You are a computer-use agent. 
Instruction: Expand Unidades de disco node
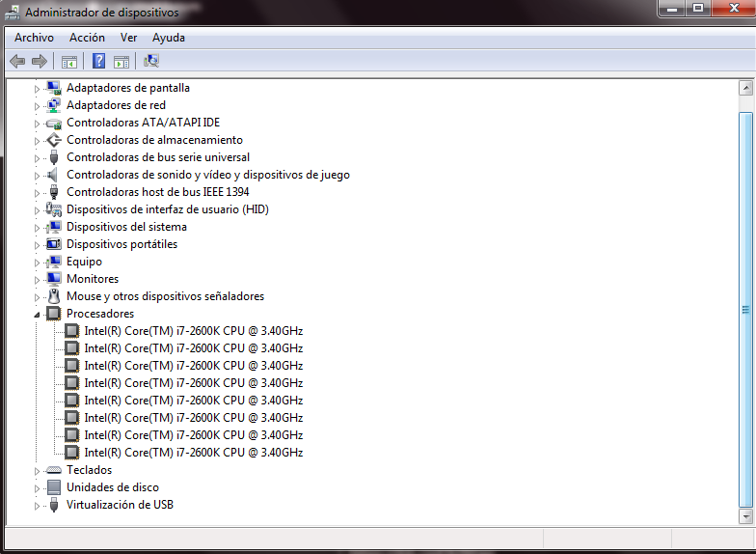click(x=37, y=488)
